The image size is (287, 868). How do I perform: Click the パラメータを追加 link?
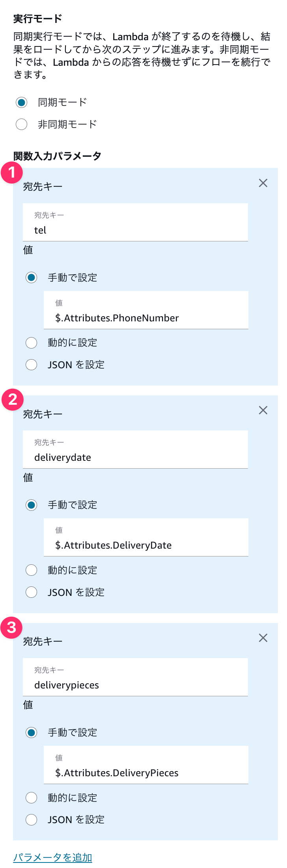[x=52, y=857]
